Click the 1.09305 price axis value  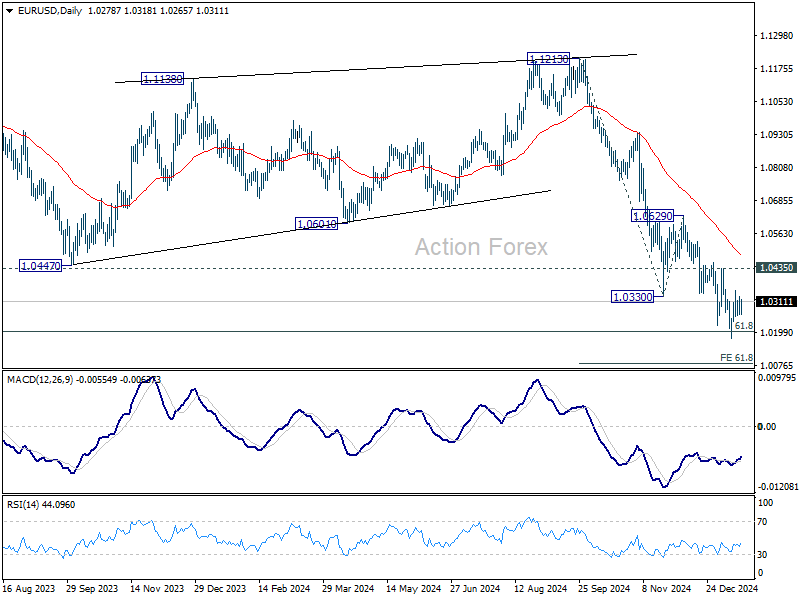click(x=777, y=134)
